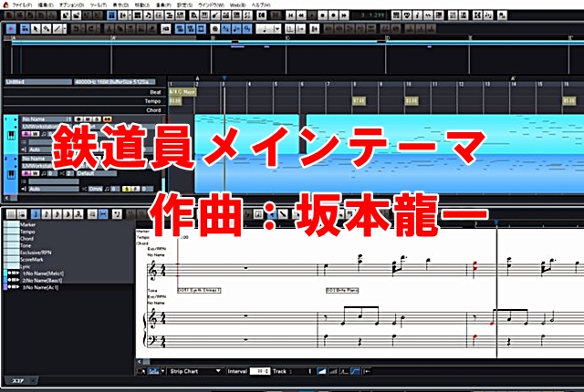The image size is (584, 392).
Task: Click the blue highlighted top toolbar window icon
Action: [111, 15]
